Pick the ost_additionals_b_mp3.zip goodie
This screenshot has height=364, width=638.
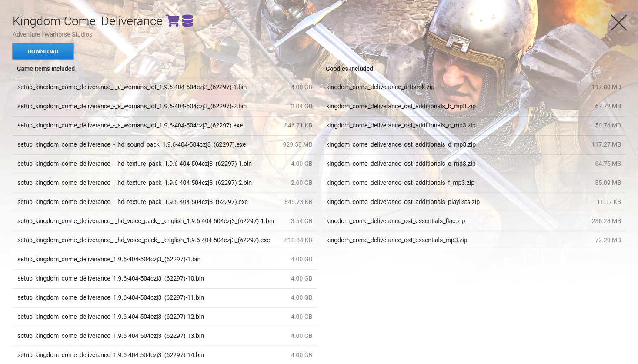coord(401,106)
